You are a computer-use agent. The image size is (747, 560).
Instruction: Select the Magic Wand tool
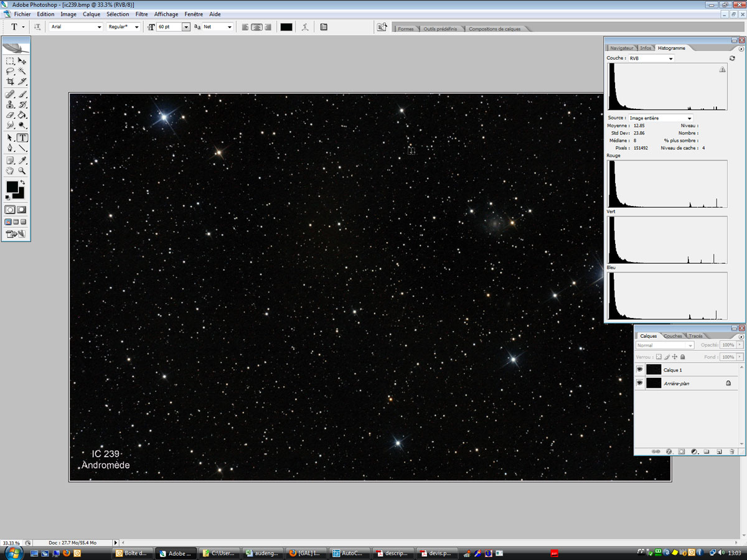22,71
